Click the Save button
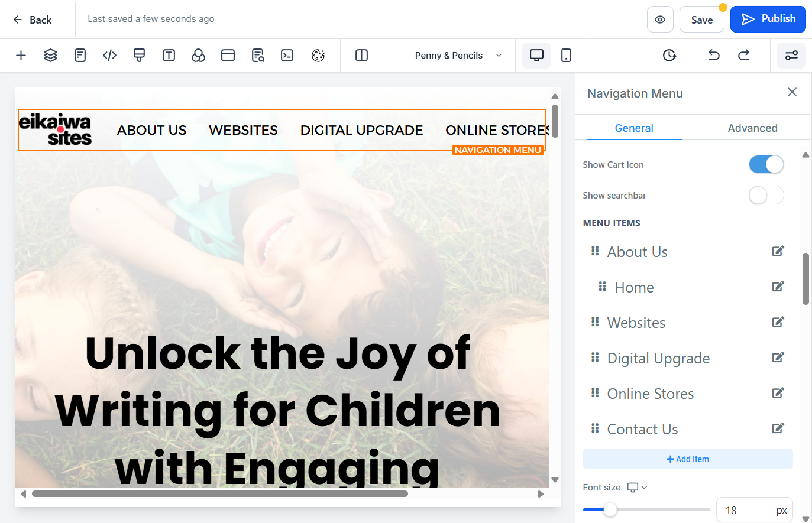812x523 pixels. [702, 20]
